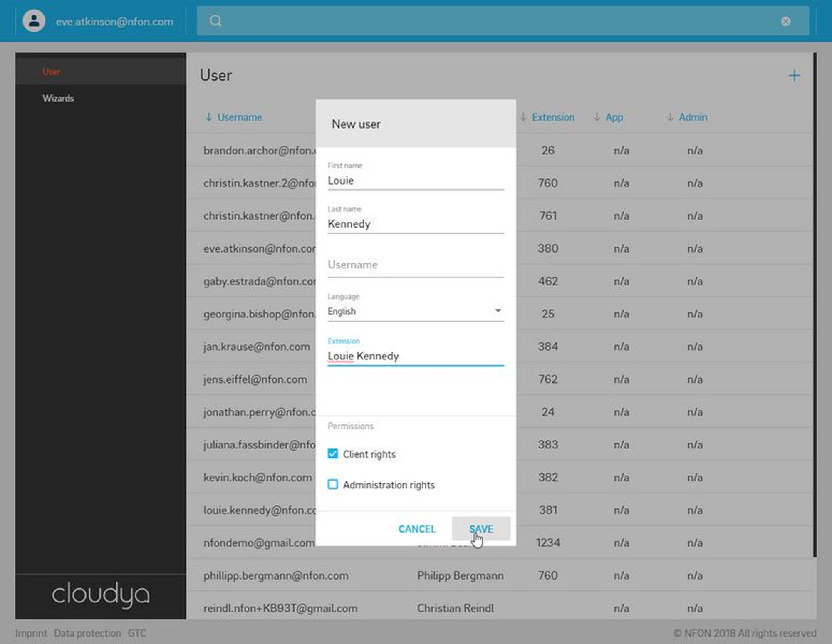Click the plus icon to add user
The height and width of the screenshot is (644, 832).
pyautogui.click(x=794, y=76)
